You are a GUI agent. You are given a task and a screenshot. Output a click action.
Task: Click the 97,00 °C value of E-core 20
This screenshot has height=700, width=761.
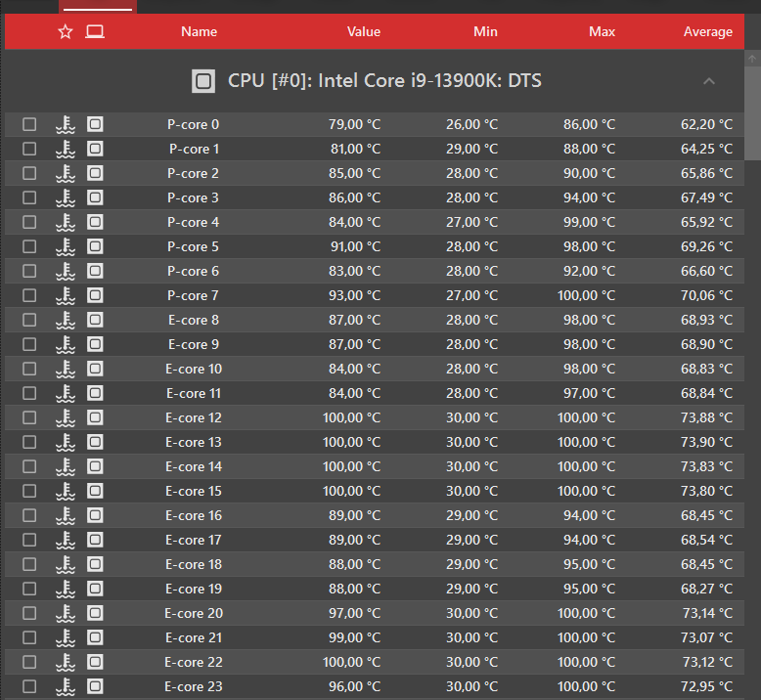coord(355,613)
